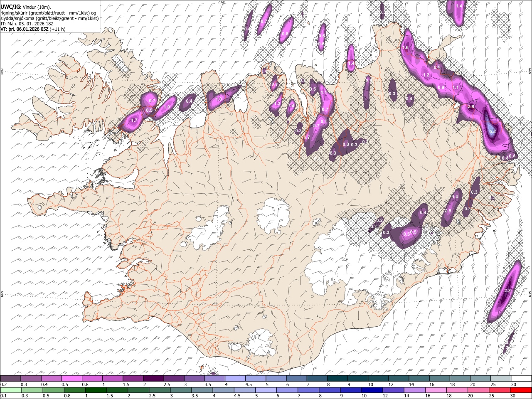Select the bright pink 0.5 swatch in purple legend row

[71, 379]
